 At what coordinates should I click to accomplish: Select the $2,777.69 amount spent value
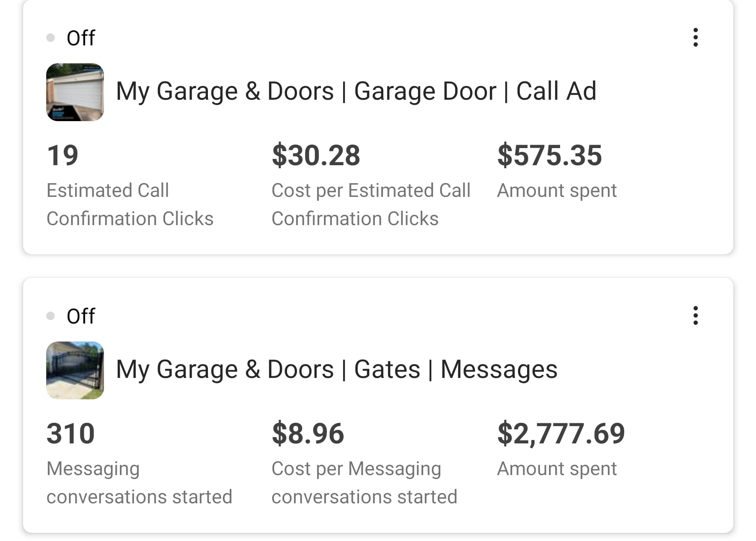561,434
